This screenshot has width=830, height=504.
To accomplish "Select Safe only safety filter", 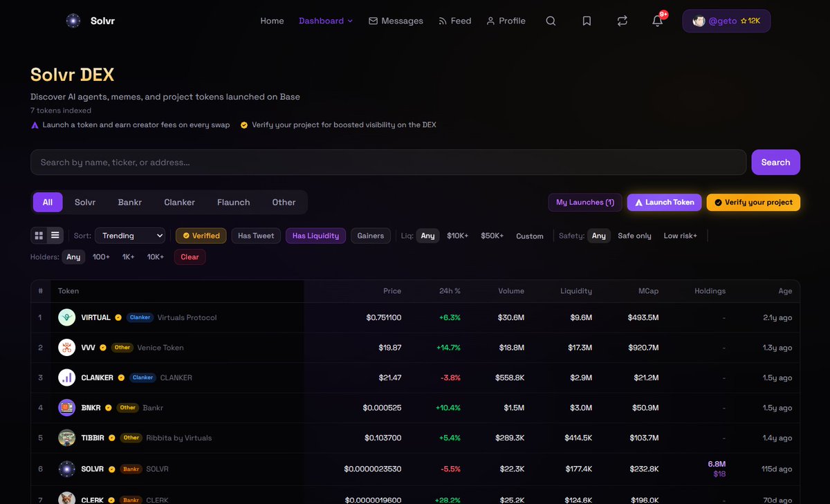I will 634,236.
